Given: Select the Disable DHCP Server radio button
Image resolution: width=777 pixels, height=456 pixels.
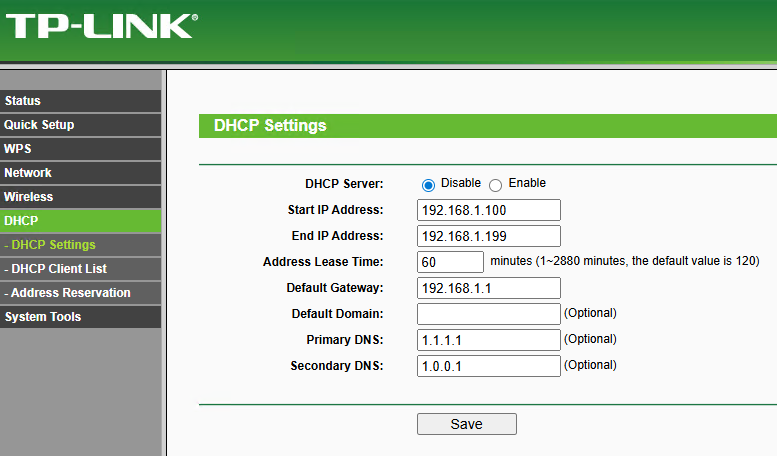Looking at the screenshot, I should 428,185.
